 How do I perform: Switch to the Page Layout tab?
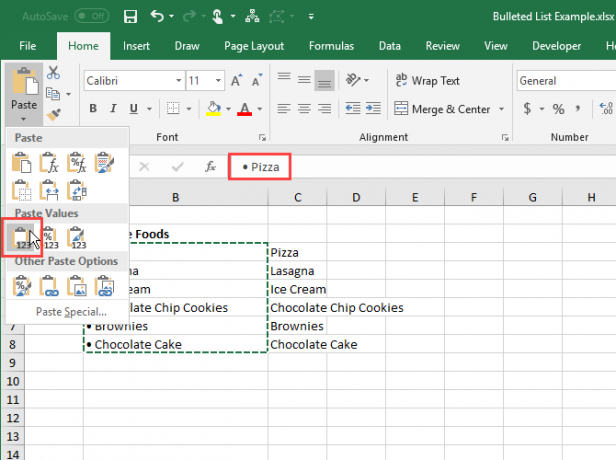[254, 46]
